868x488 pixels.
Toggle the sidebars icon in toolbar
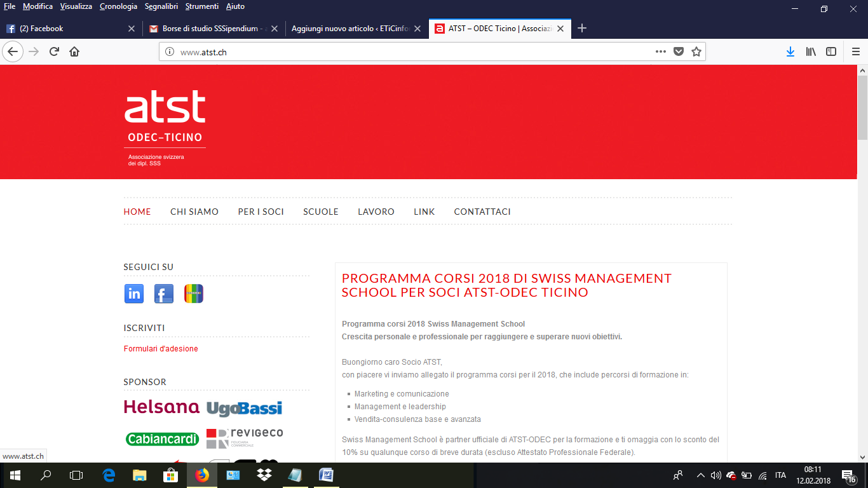click(831, 51)
